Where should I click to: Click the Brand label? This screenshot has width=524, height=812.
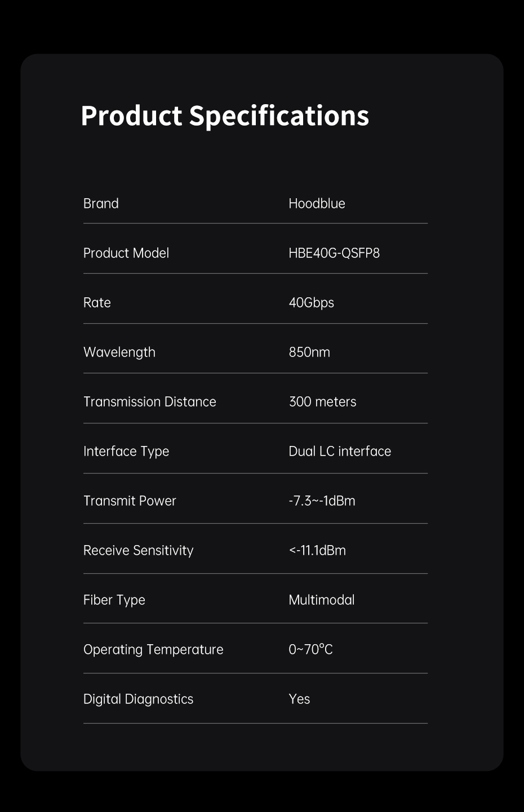101,203
